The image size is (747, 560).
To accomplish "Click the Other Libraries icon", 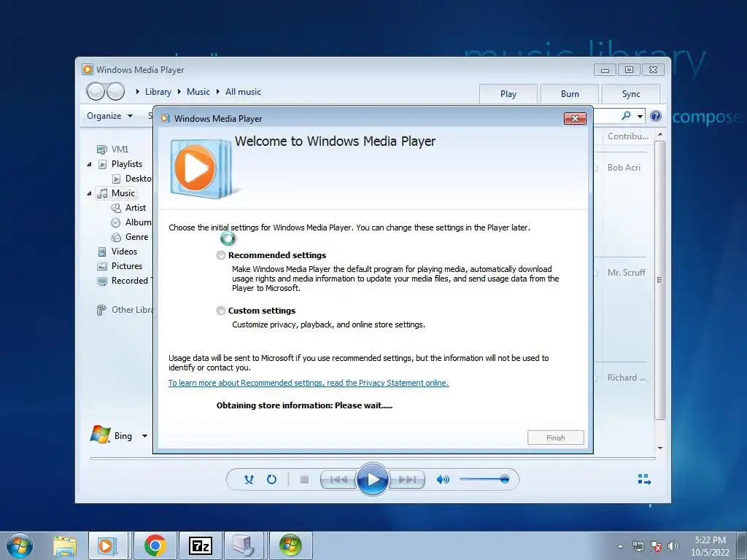I will [101, 310].
